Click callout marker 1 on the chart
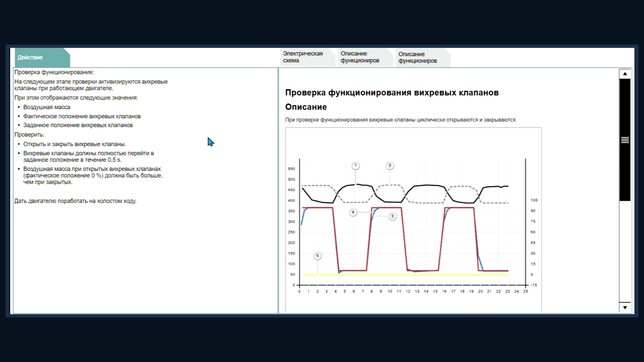Image resolution: width=644 pixels, height=362 pixels. pos(355,166)
